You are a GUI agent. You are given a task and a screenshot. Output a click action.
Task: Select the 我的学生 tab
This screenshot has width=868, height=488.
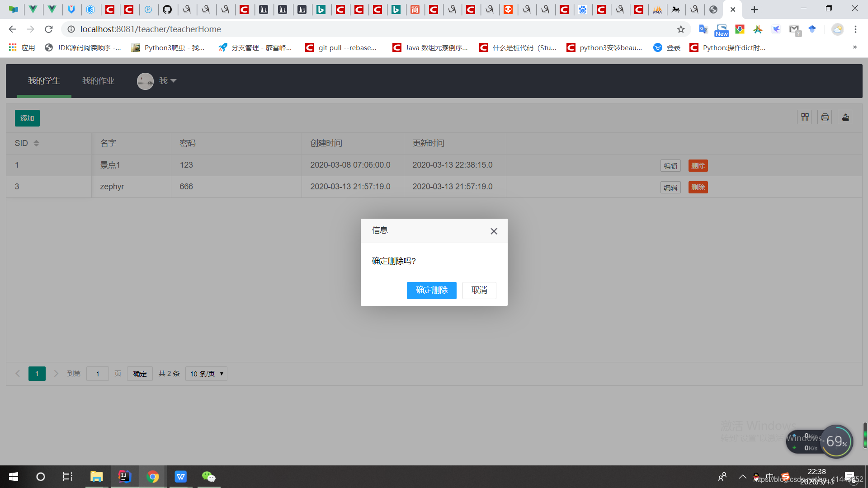[44, 81]
